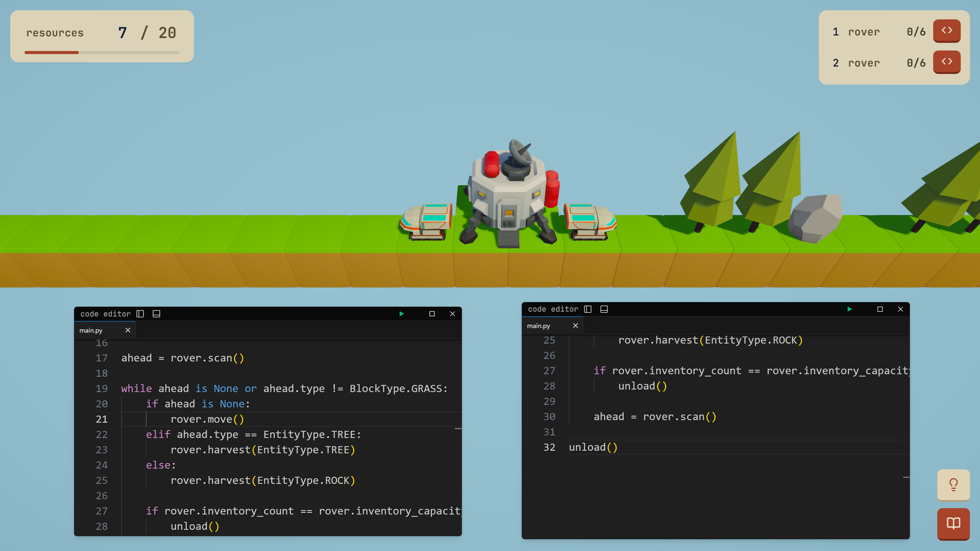Click the 0/6 inventory of rover 1
980x551 pixels.
916,32
